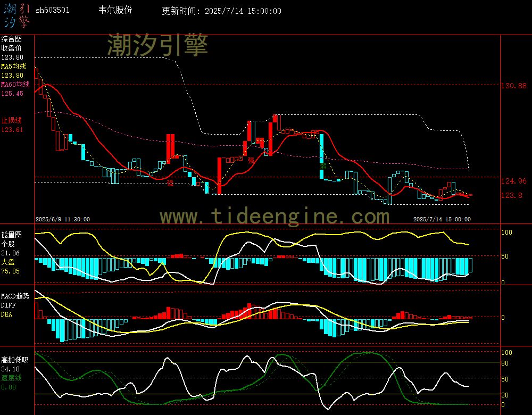The height and width of the screenshot is (415, 532).
Task: Click the stock name 韦尔股份
Action: point(115,10)
